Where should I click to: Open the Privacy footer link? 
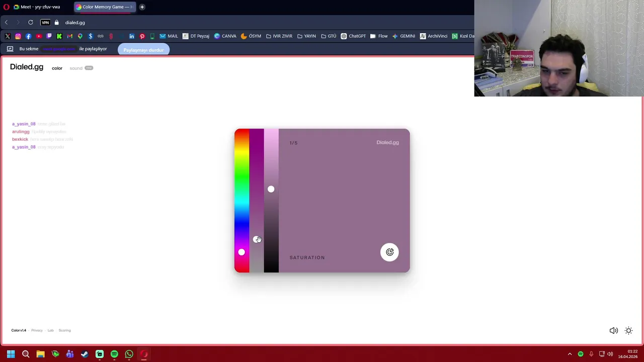(37, 330)
